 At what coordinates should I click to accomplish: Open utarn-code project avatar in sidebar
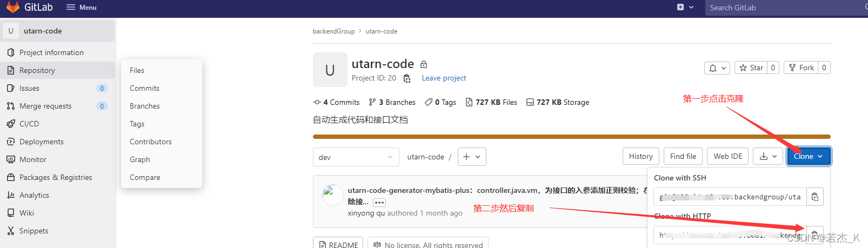coord(11,31)
